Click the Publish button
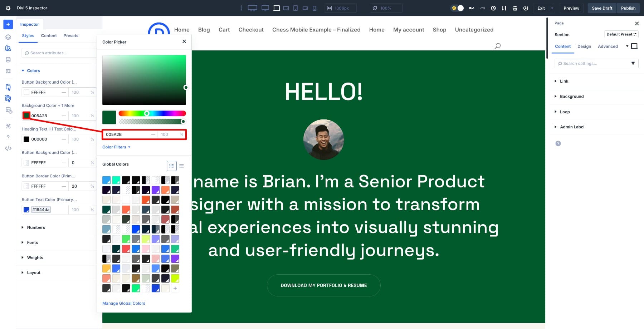This screenshot has width=644, height=329. (x=628, y=8)
